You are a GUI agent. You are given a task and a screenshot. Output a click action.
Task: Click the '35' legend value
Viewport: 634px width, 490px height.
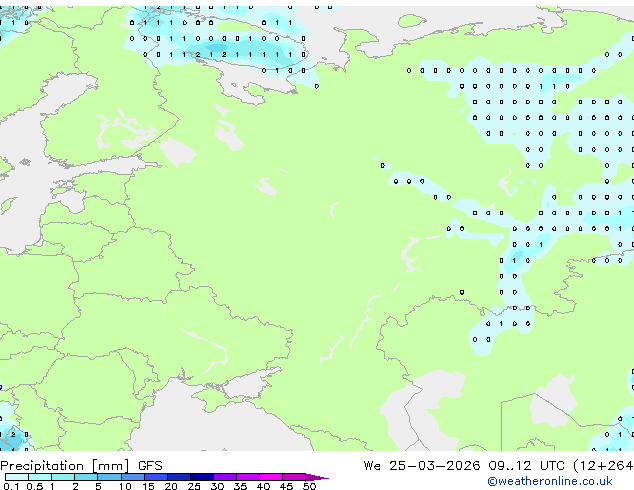[x=240, y=486]
